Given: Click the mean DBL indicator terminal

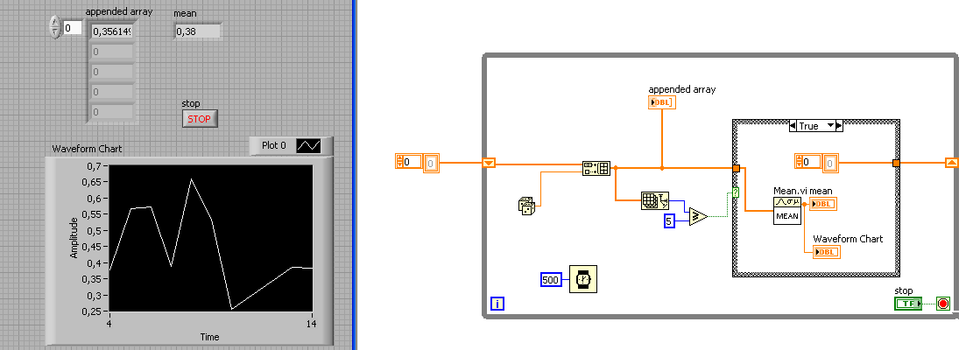Looking at the screenshot, I should point(823,204).
